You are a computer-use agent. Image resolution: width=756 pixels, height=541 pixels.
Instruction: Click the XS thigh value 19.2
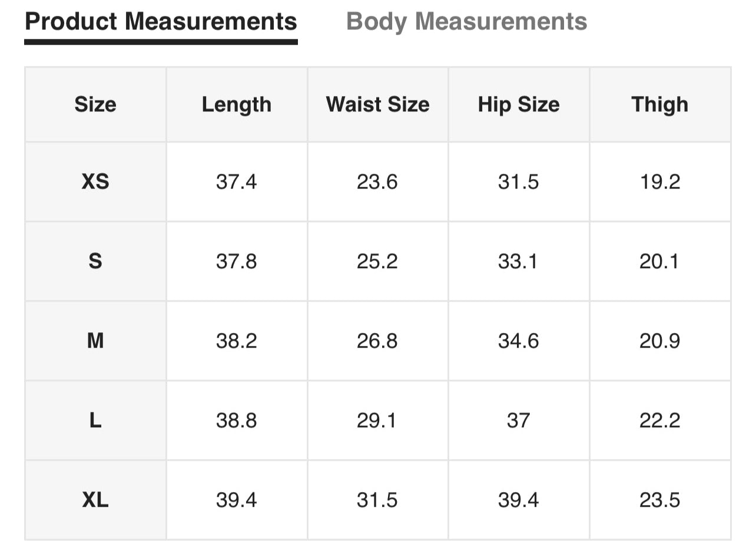pyautogui.click(x=659, y=182)
